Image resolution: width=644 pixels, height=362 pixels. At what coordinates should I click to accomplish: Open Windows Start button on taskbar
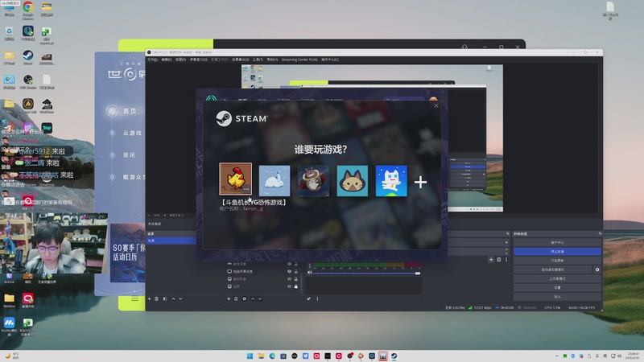250,356
